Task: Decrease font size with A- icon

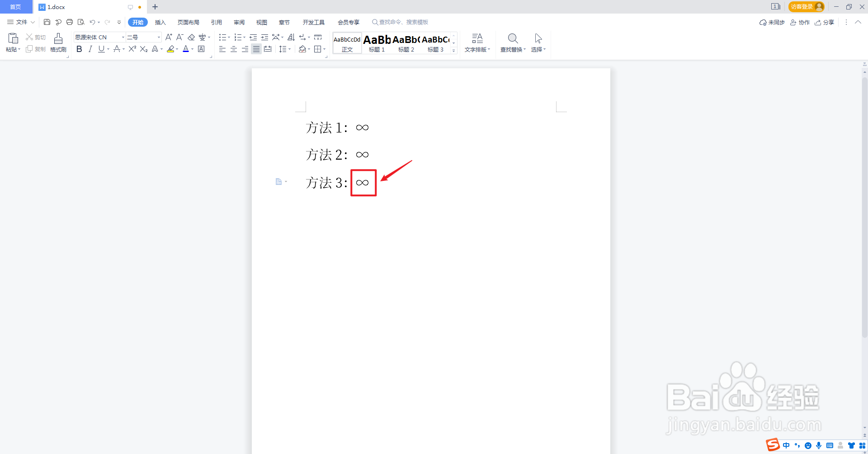Action: pos(179,37)
